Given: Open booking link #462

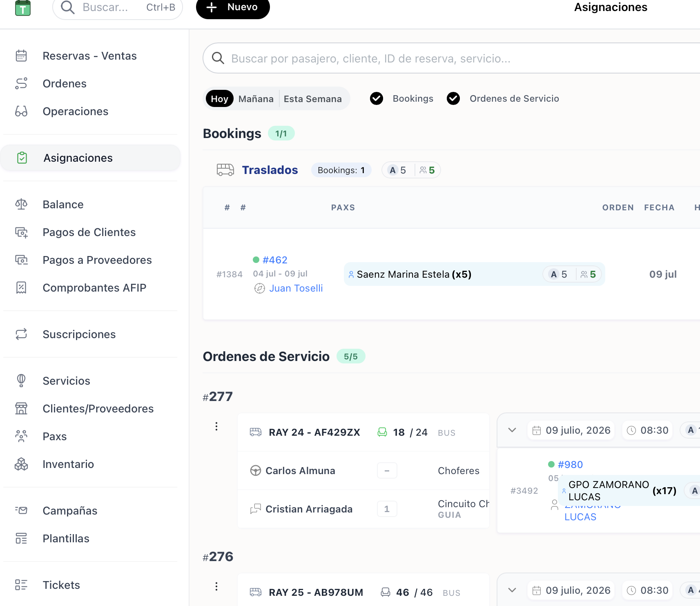Looking at the screenshot, I should [x=275, y=260].
